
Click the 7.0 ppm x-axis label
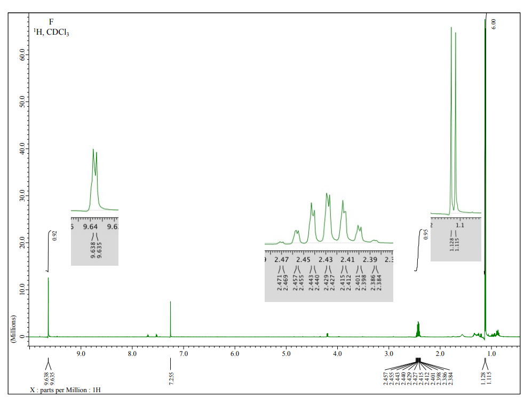coord(184,354)
